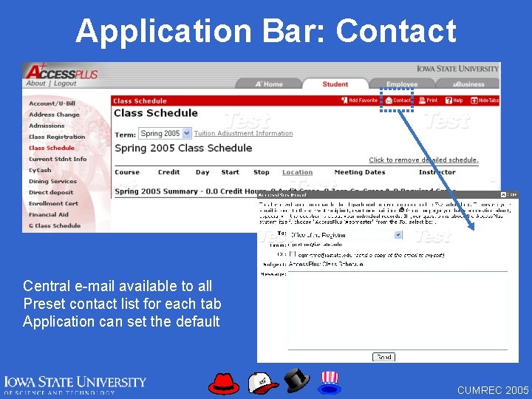This screenshot has height=399, width=532.
Task: Click inside the Message text area
Action: (398, 310)
